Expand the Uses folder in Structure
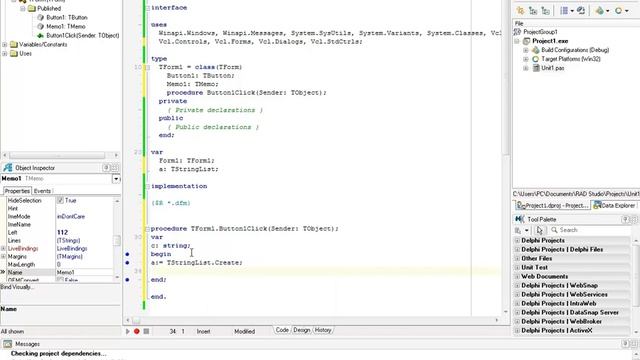The width and height of the screenshot is (640, 360). pos(4,53)
